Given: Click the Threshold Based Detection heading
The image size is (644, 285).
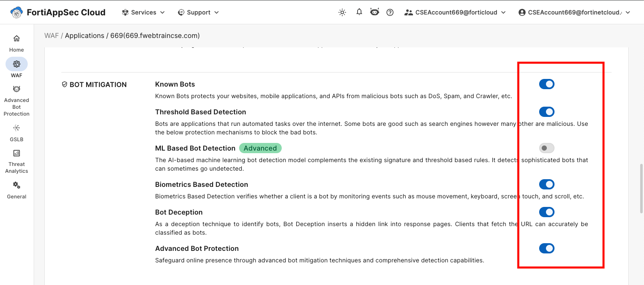Looking at the screenshot, I should tap(201, 112).
